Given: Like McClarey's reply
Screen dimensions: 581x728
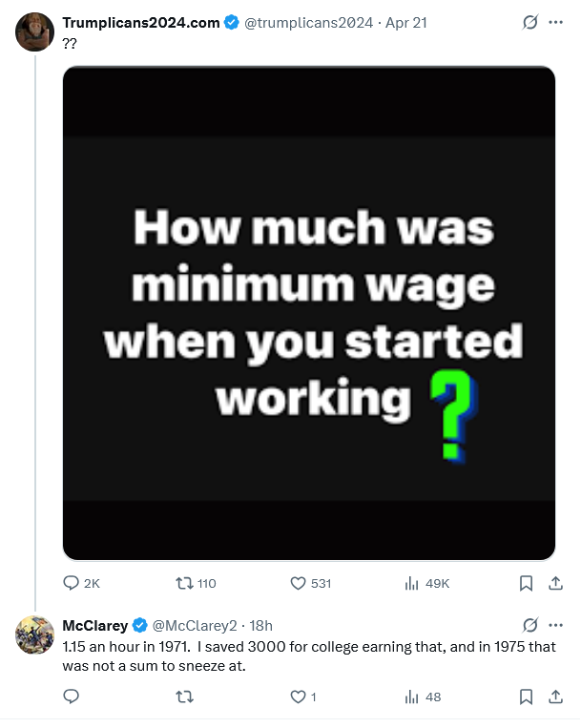Looking at the screenshot, I should (x=298, y=697).
